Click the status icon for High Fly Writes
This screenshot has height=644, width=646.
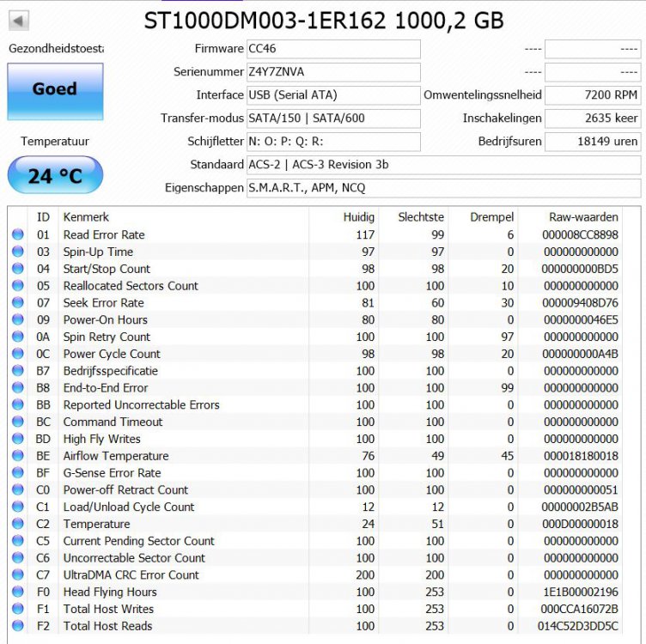pyautogui.click(x=18, y=439)
